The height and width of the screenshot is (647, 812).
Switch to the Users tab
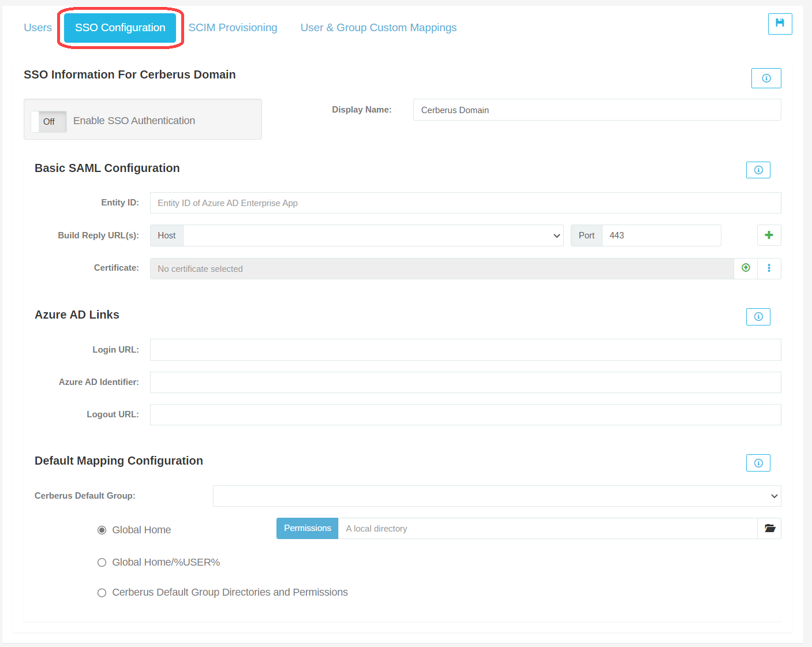pyautogui.click(x=38, y=27)
